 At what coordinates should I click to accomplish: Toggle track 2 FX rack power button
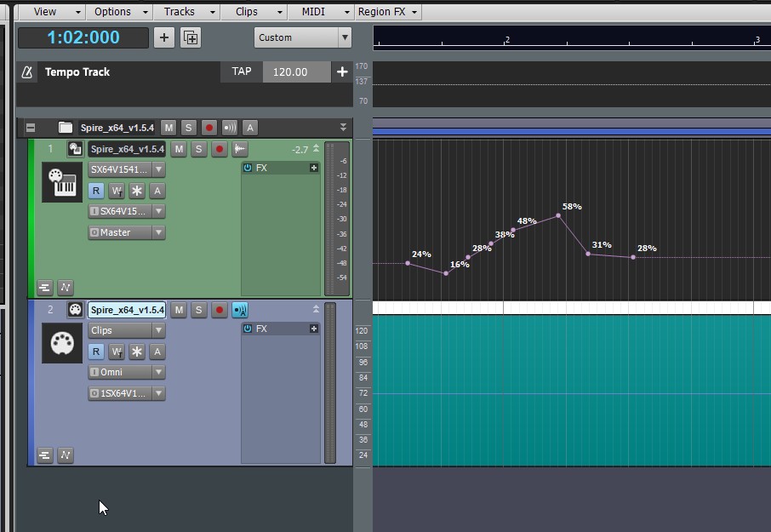[x=248, y=329]
